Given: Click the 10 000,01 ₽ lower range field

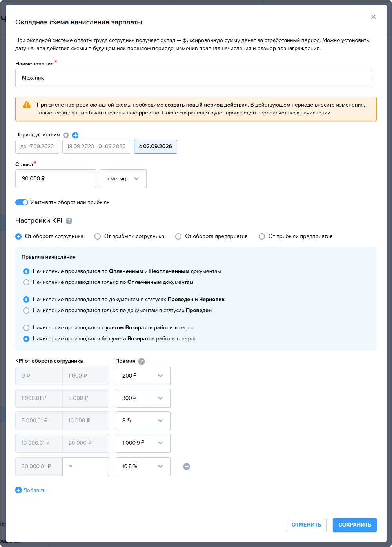Looking at the screenshot, I should pyautogui.click(x=39, y=443).
